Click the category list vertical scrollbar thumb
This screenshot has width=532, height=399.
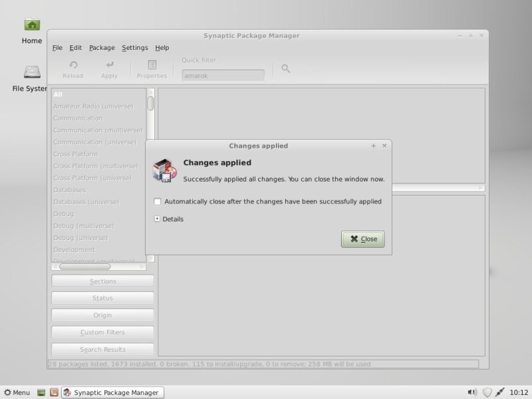pos(151,103)
